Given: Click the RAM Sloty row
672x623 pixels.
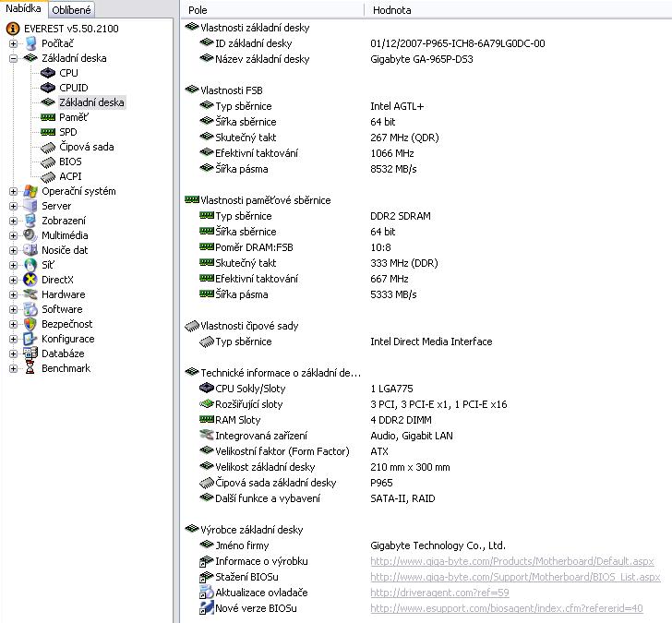Looking at the screenshot, I should (426, 420).
